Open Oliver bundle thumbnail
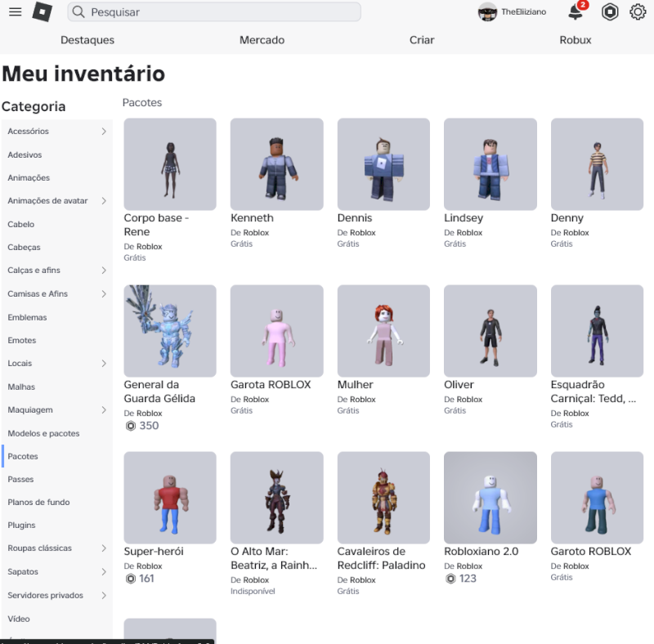 click(x=490, y=331)
